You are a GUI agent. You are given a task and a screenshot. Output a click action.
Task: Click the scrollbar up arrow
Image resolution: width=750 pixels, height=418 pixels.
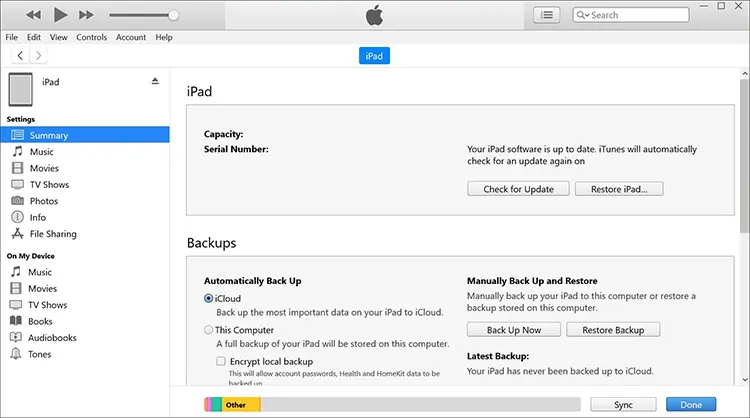[x=745, y=74]
